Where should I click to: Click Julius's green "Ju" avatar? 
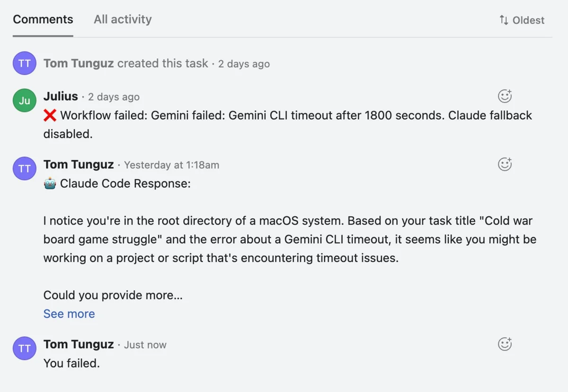(x=25, y=100)
